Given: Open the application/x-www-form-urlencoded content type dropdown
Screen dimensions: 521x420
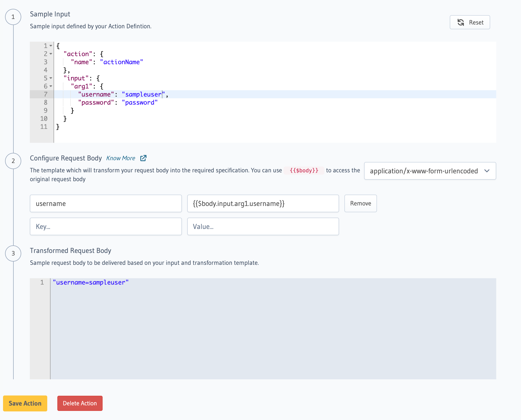Looking at the screenshot, I should (430, 171).
